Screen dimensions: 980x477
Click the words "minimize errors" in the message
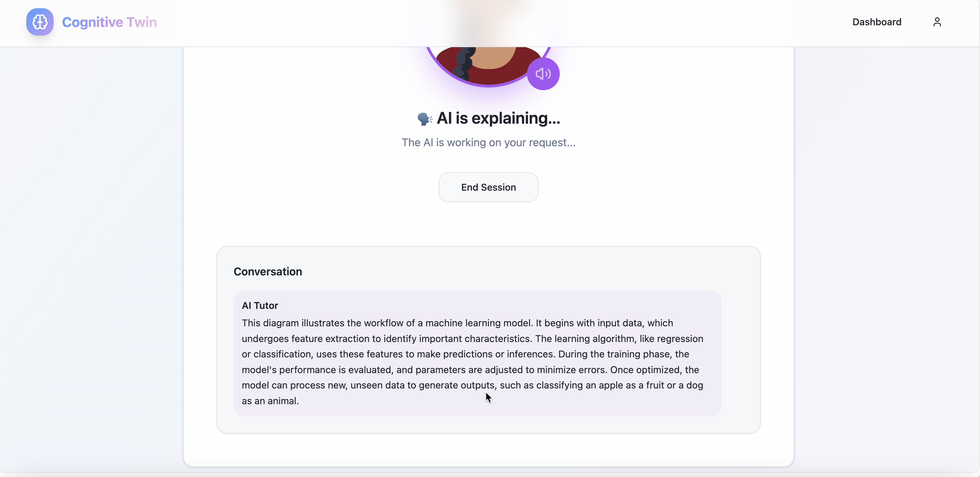pyautogui.click(x=572, y=370)
